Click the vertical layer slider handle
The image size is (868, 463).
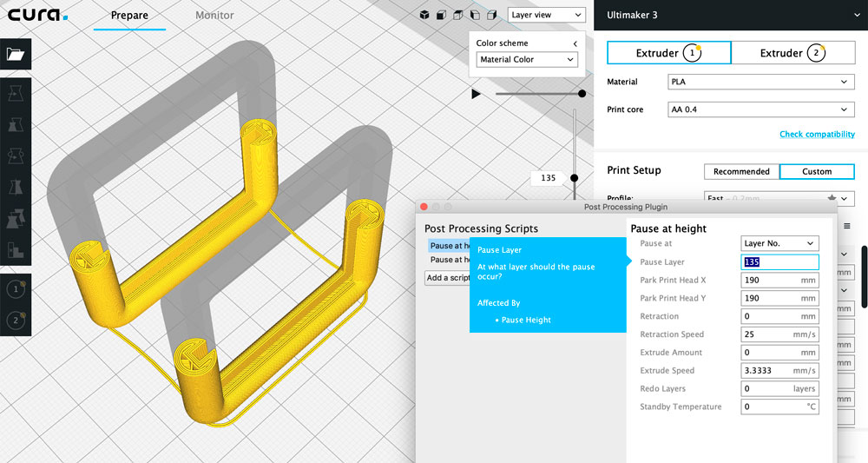coord(574,178)
